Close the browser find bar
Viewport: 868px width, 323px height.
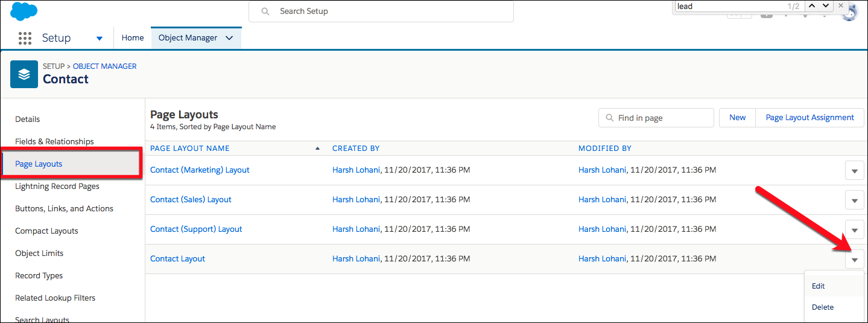(x=841, y=6)
